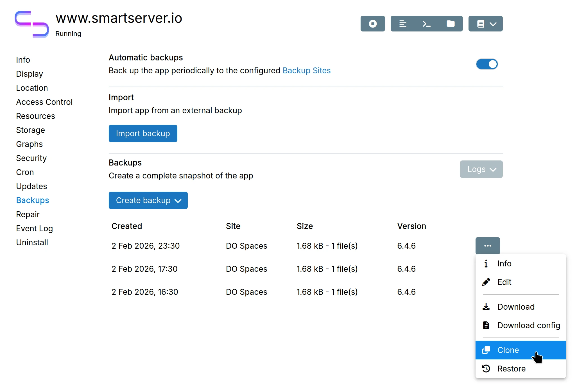Click the Download icon in the backup menu
Viewport: 577px width, 392px height.
click(486, 307)
